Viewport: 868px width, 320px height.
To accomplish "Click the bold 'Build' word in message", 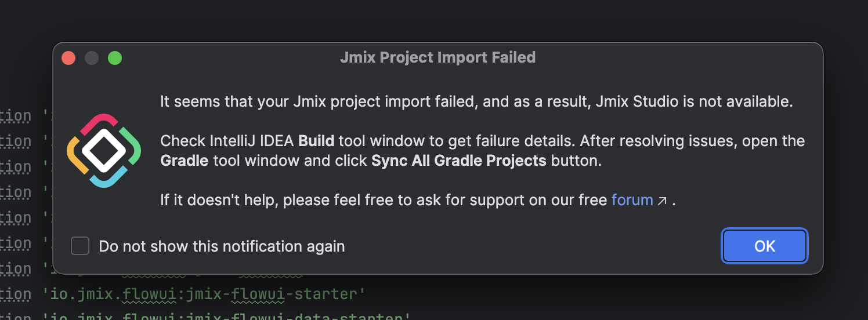I will click(316, 141).
